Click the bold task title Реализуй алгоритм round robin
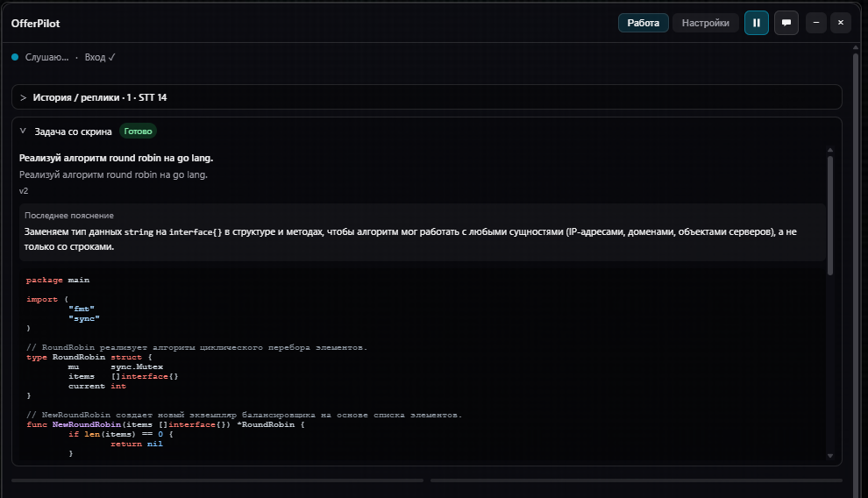The width and height of the screenshot is (868, 498). (x=116, y=158)
